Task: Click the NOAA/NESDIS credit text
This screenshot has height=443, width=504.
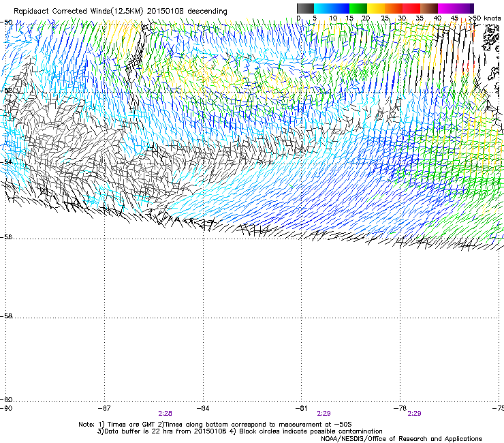Action: point(401,439)
